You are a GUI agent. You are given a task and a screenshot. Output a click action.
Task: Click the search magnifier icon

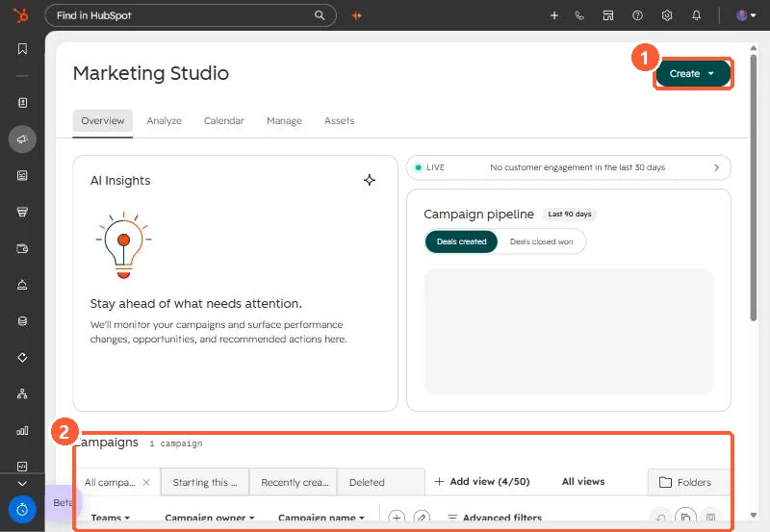click(x=320, y=15)
